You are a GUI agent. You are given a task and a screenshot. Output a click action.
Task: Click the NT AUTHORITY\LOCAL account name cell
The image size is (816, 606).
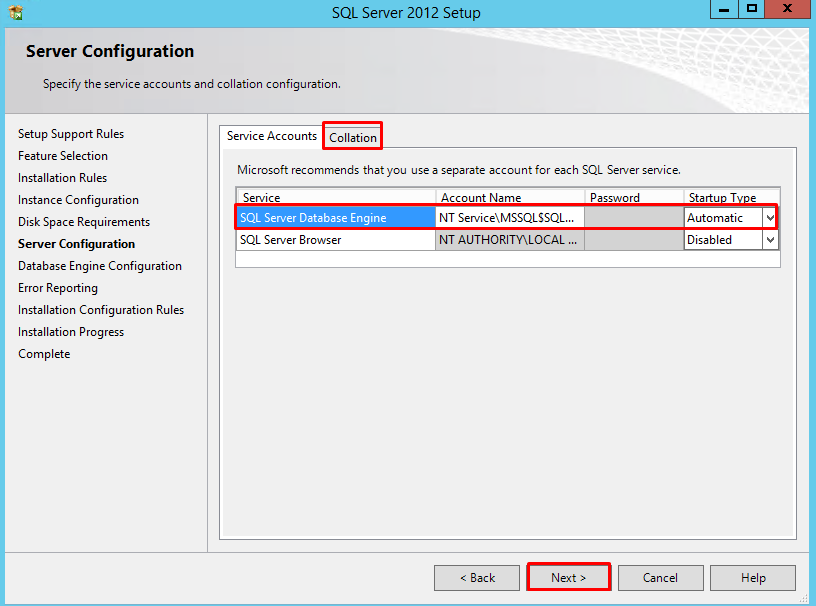[x=509, y=239]
